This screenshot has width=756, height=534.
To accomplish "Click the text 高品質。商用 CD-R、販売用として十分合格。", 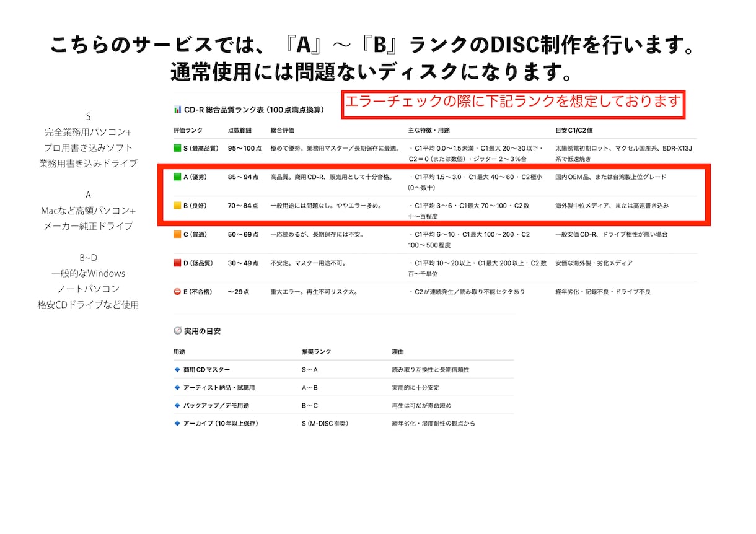I will (332, 177).
